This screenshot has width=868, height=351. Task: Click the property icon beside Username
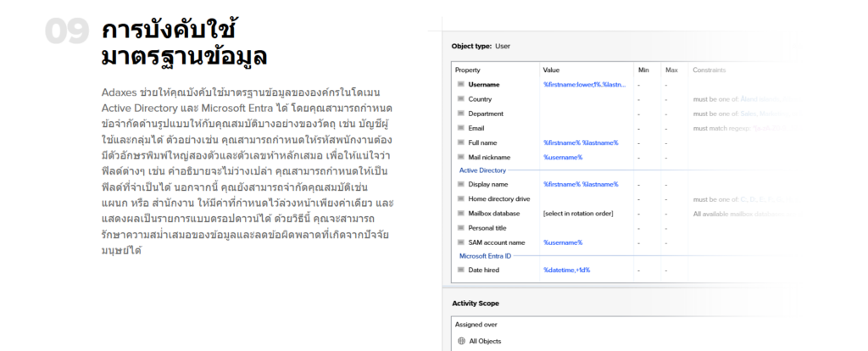(461, 85)
